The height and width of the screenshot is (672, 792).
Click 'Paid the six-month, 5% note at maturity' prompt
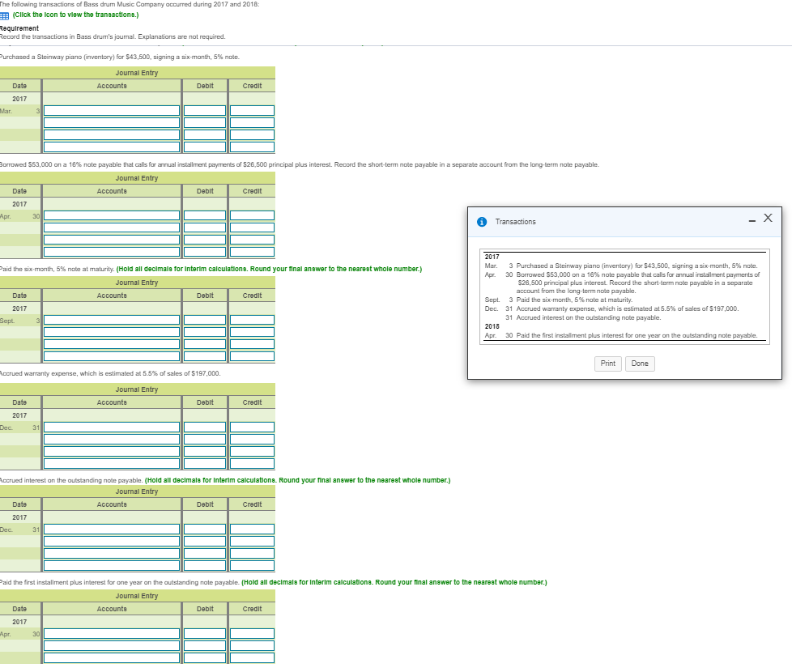(57, 269)
